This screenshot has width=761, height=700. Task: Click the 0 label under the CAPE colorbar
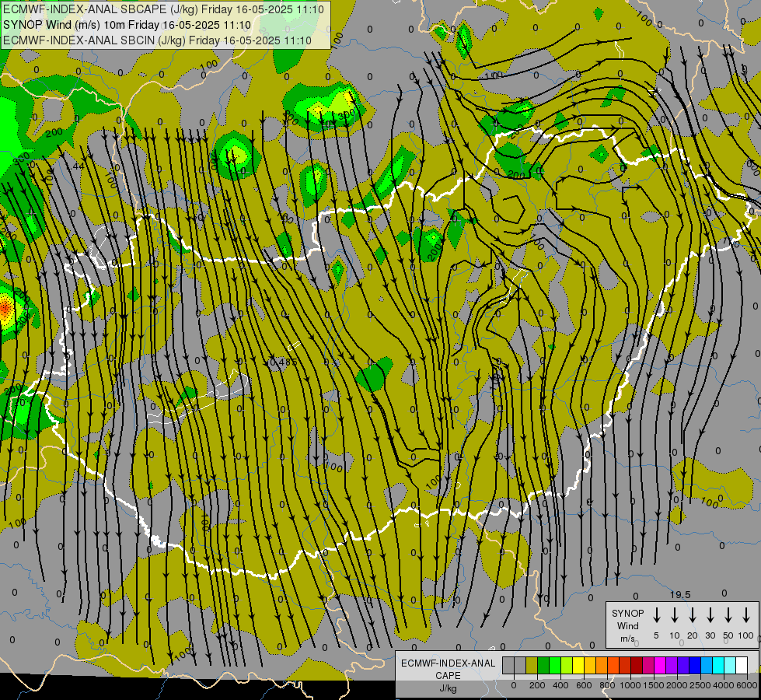click(x=514, y=685)
